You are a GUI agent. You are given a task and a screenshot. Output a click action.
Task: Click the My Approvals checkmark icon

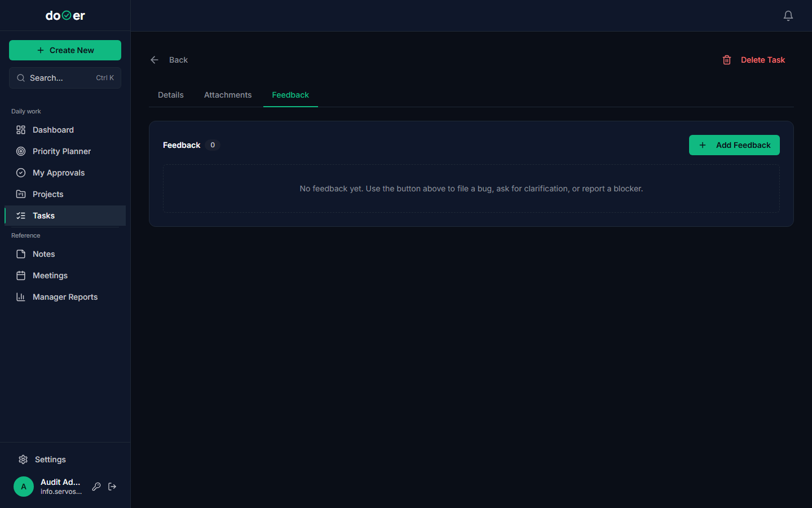(x=21, y=173)
